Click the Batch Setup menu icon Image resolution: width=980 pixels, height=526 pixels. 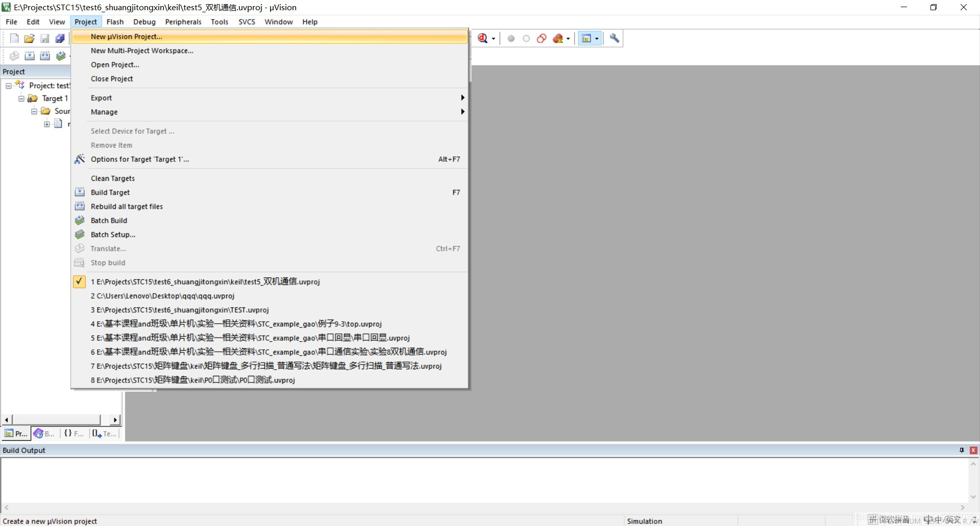[x=80, y=234]
